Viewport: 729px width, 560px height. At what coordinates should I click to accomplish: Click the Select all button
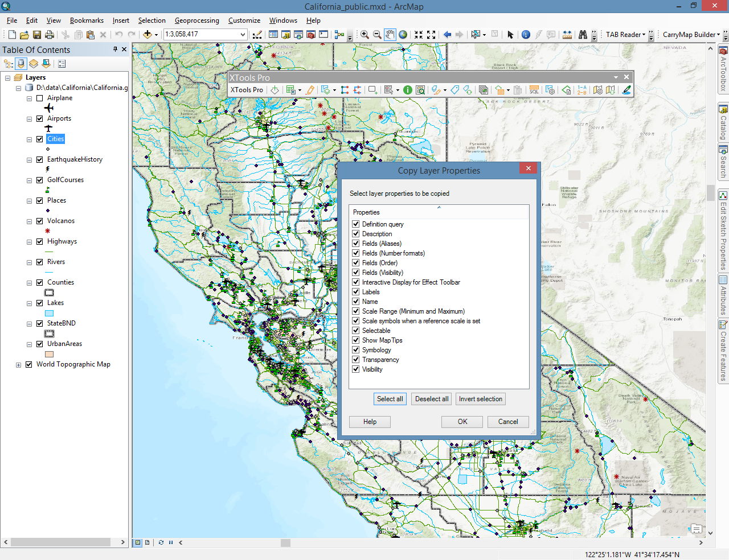390,399
